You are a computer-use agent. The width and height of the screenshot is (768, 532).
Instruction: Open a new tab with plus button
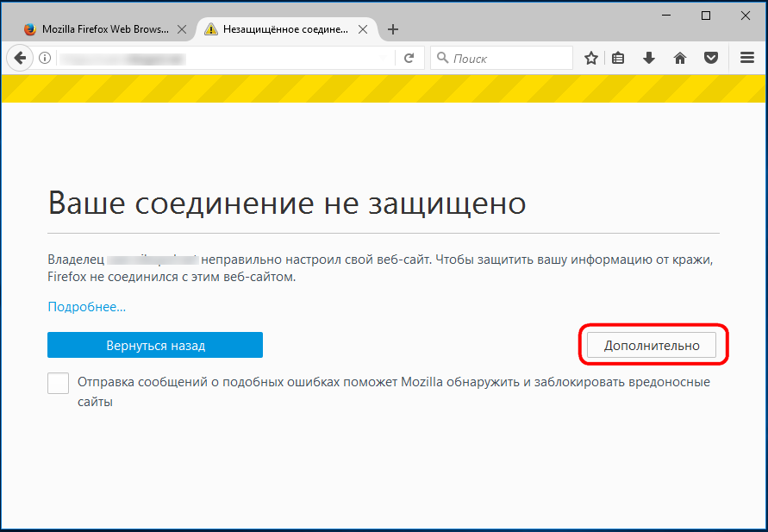click(x=393, y=29)
